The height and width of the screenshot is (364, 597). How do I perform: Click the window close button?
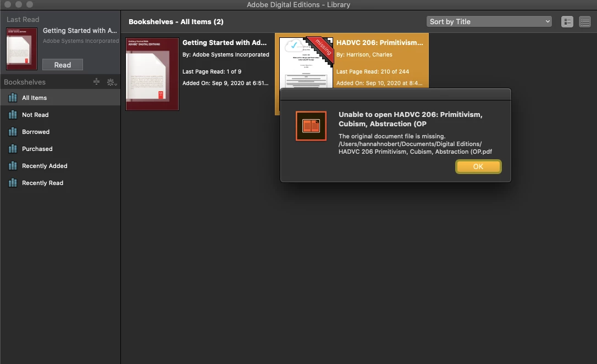(x=7, y=4)
